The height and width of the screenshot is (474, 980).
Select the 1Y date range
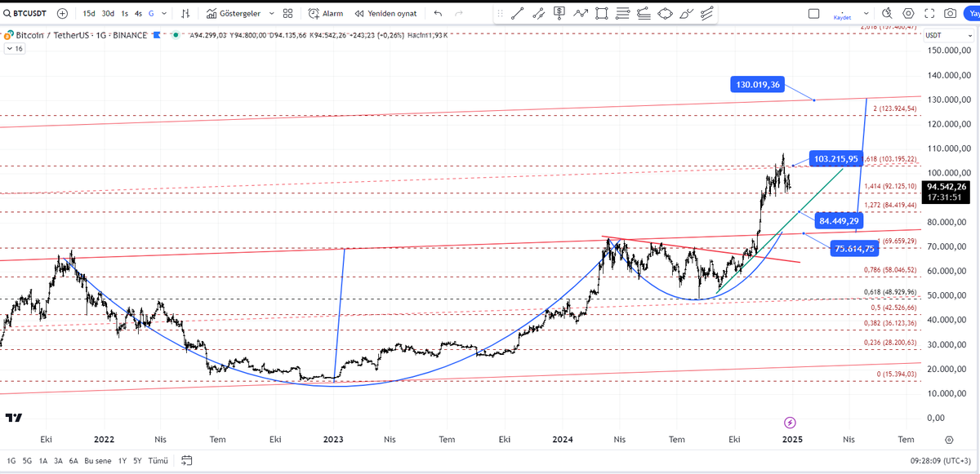pyautogui.click(x=123, y=460)
